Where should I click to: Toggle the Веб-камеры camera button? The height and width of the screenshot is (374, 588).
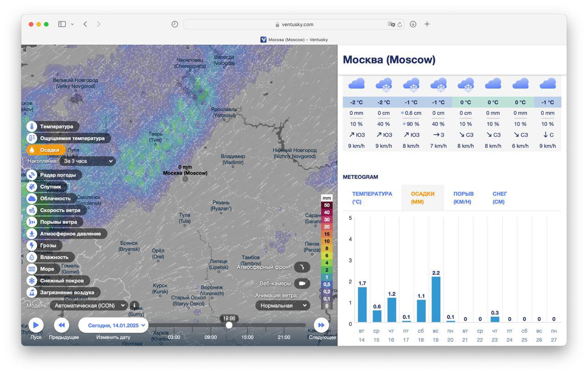302,283
